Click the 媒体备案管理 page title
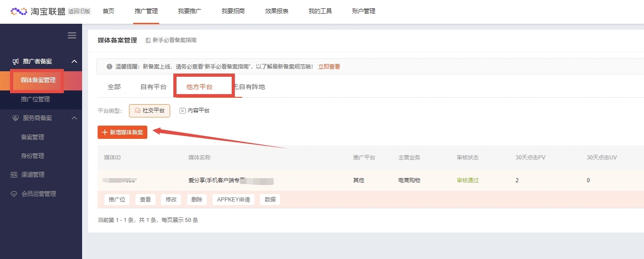The height and width of the screenshot is (259, 644). 117,40
